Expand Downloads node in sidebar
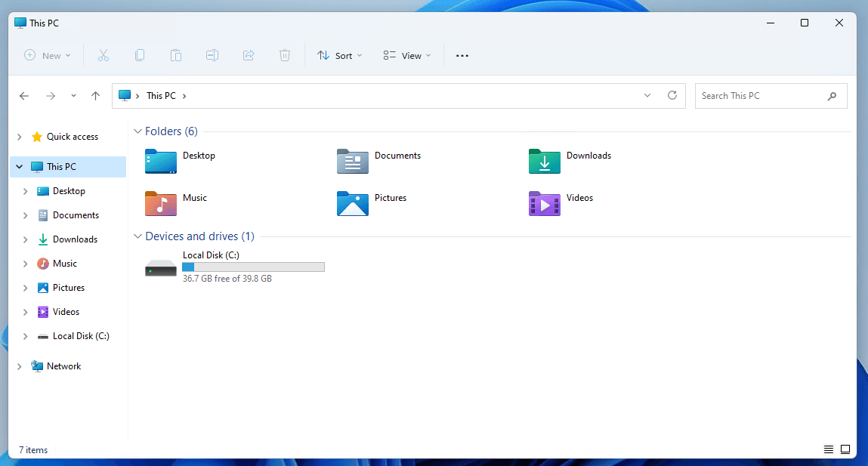868x466 pixels. pos(25,239)
